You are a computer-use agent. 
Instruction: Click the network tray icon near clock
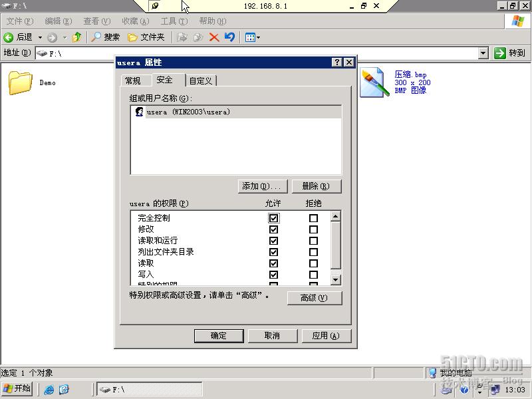pos(495,390)
